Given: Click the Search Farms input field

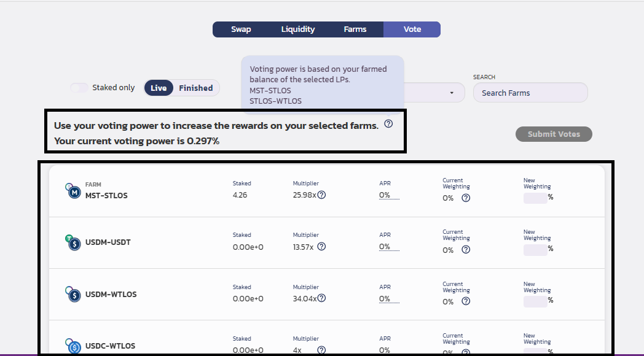Looking at the screenshot, I should click(530, 93).
